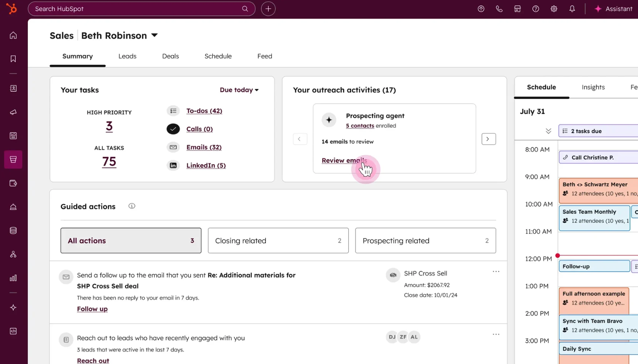
Task: Open the Marketplace storefront icon
Action: pyautogui.click(x=517, y=9)
